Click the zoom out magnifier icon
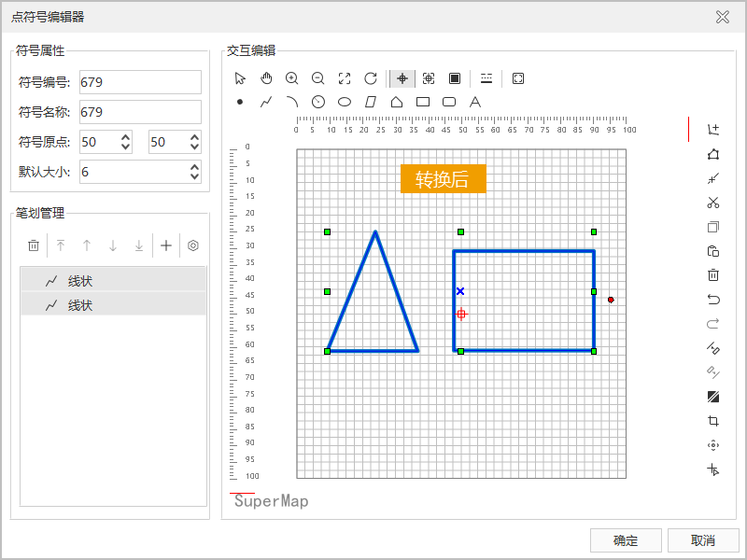Viewport: 747px width, 560px height. 318,78
